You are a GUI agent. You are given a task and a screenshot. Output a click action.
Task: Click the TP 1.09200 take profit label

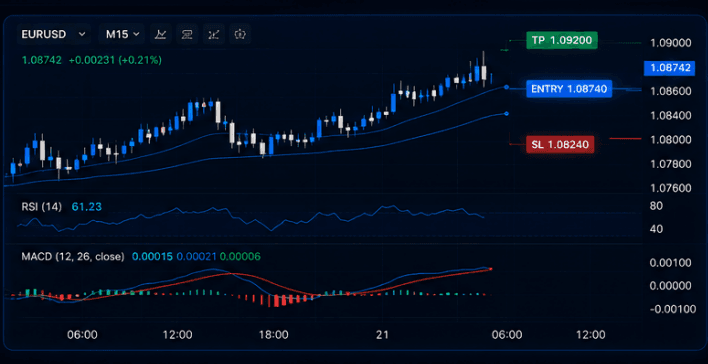click(562, 40)
